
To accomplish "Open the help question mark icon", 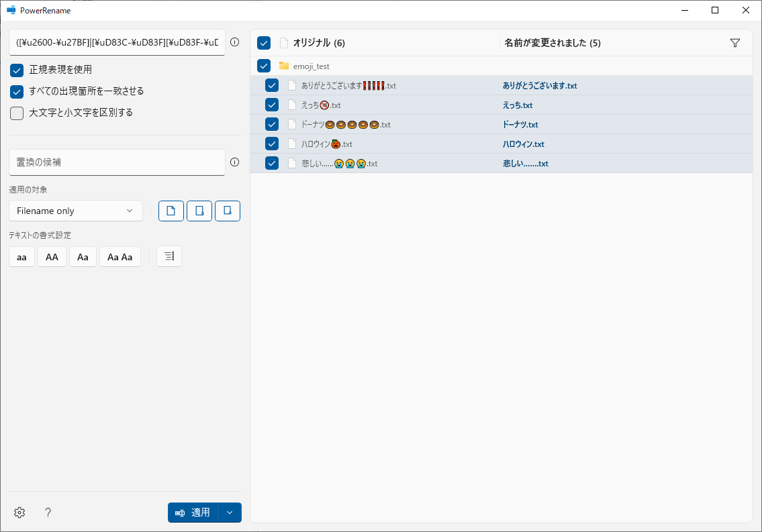I will tap(48, 513).
